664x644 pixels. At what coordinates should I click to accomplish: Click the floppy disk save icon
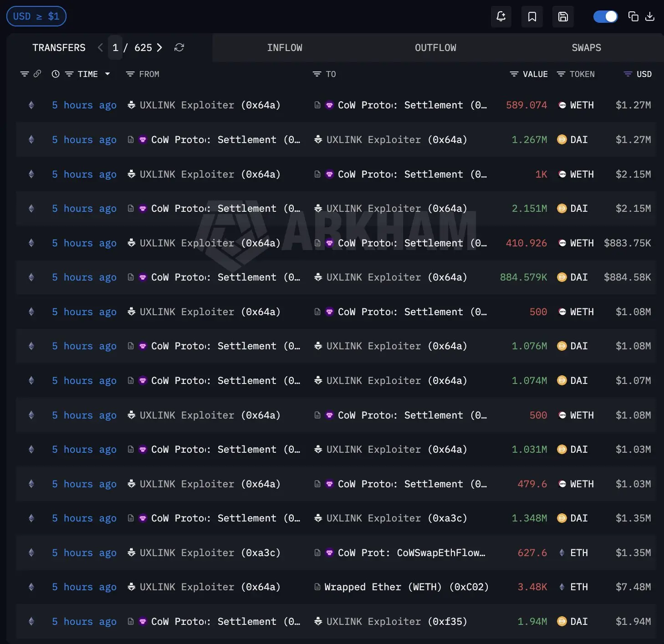pos(563,17)
